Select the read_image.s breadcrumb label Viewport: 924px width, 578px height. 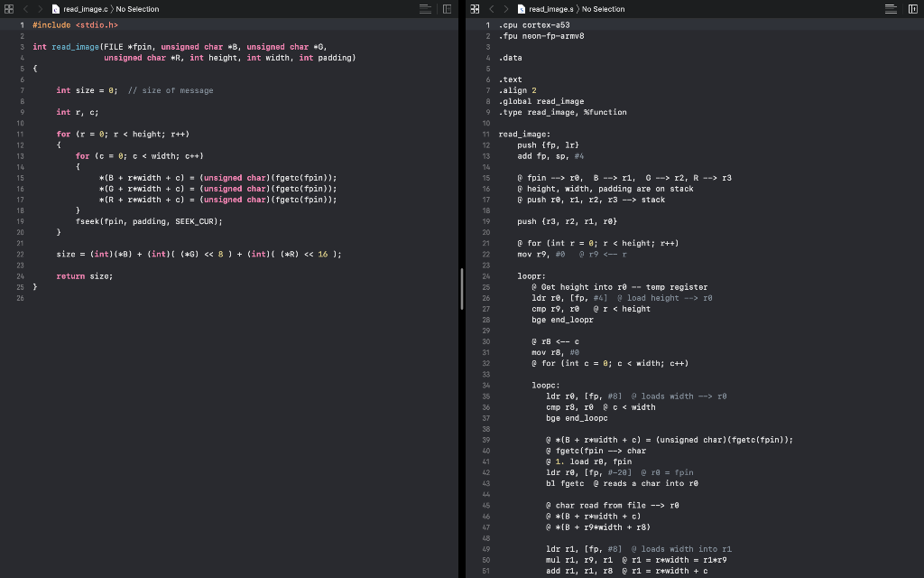tap(550, 9)
